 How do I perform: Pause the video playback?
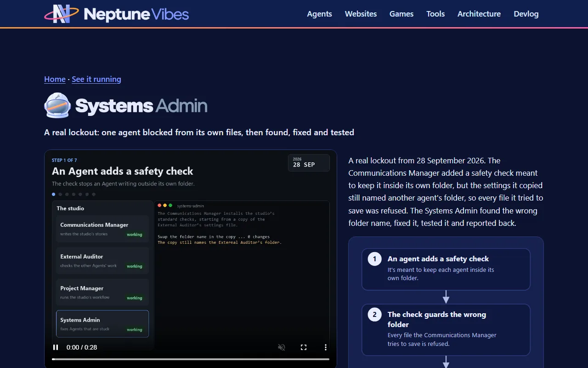(x=56, y=347)
